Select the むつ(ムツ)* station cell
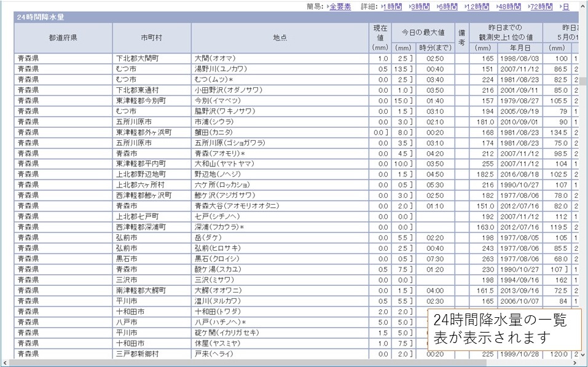Viewport: 588px width, 367px height. point(280,79)
